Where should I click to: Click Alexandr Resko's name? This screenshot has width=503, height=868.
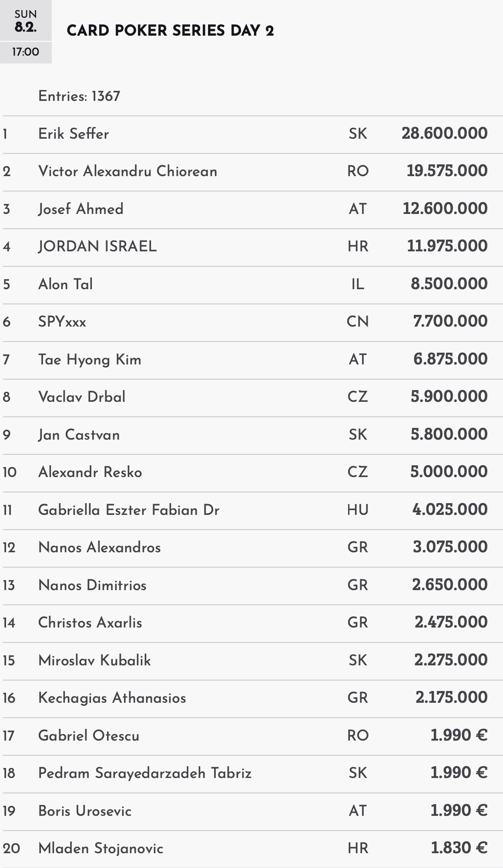[90, 472]
